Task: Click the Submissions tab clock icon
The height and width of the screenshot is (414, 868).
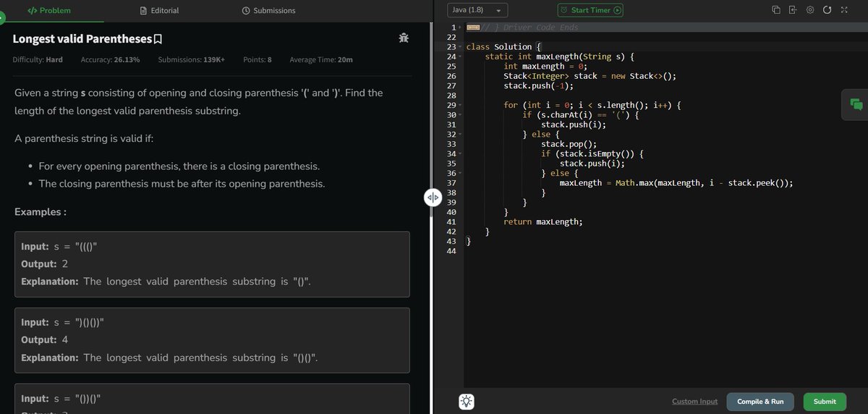Action: (246, 11)
